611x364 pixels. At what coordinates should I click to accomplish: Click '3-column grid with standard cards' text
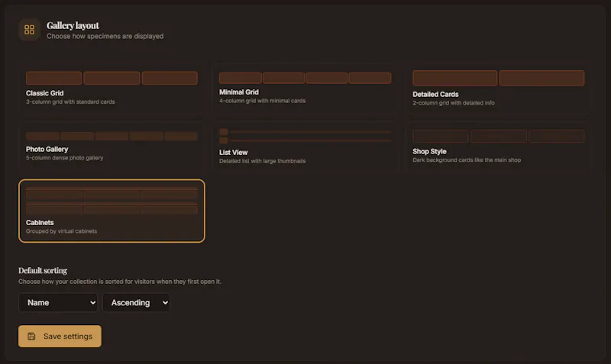click(70, 101)
